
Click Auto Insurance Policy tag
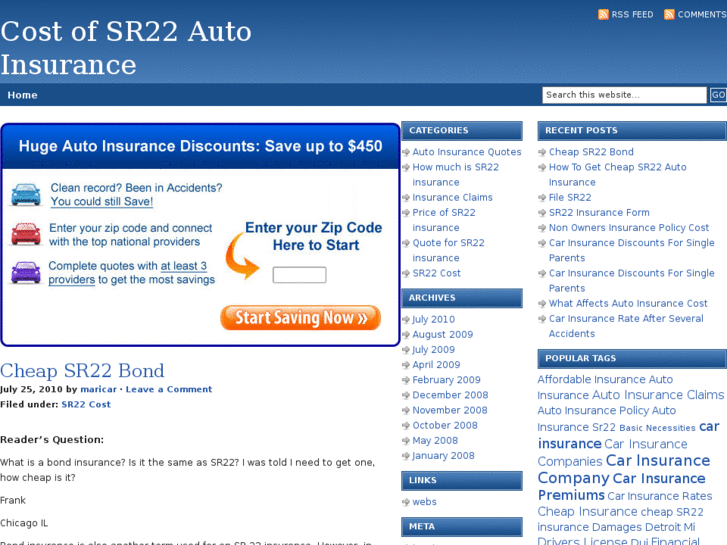point(593,410)
